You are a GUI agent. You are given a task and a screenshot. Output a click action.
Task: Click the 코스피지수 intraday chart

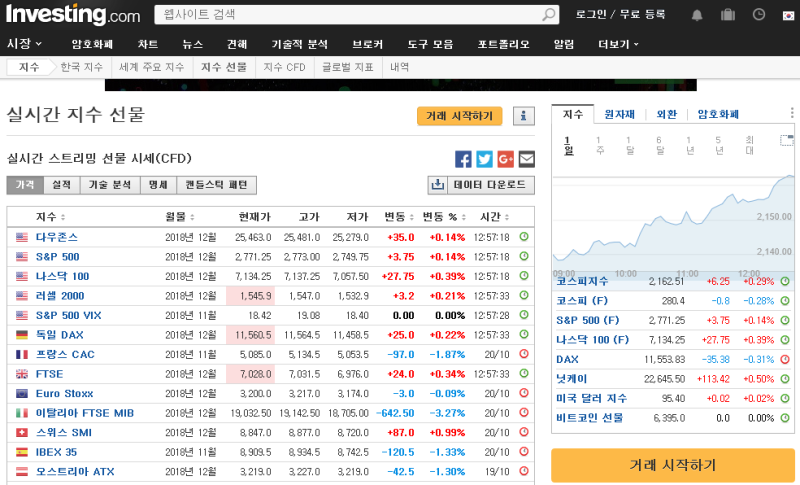pyautogui.click(x=673, y=224)
